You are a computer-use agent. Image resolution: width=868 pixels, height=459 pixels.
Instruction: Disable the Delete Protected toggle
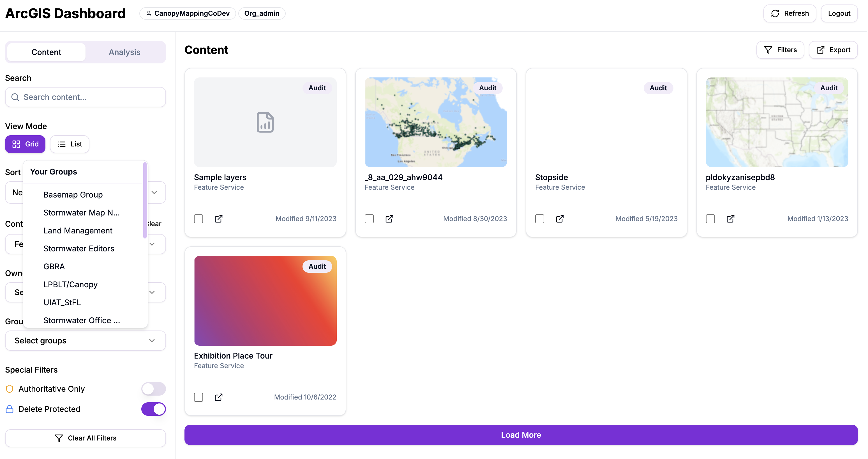coord(153,409)
